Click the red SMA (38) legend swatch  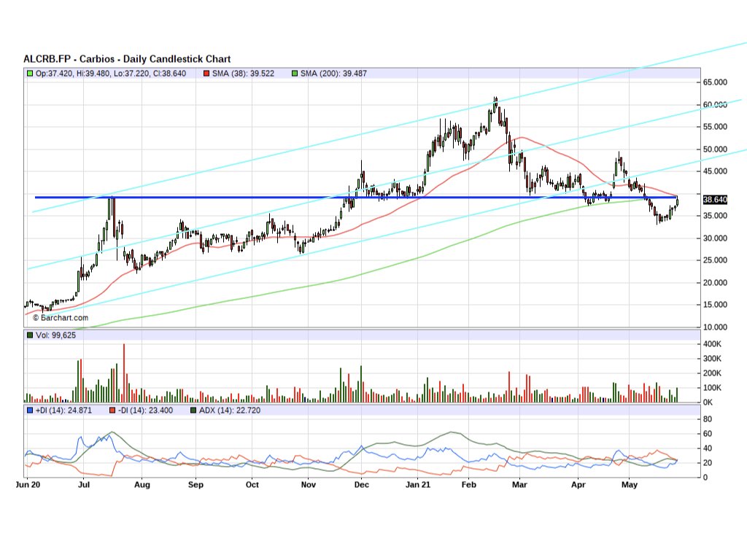click(x=206, y=74)
